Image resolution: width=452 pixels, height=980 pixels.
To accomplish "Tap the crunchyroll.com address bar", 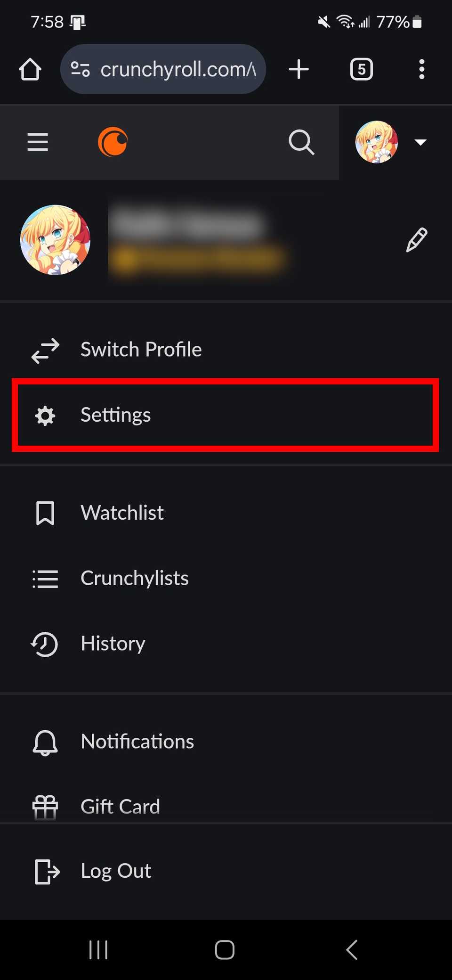I will [163, 69].
